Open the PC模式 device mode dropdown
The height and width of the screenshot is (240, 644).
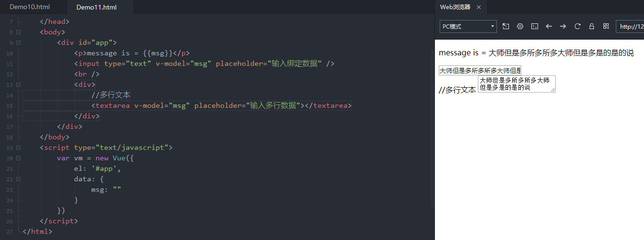pyautogui.click(x=468, y=27)
